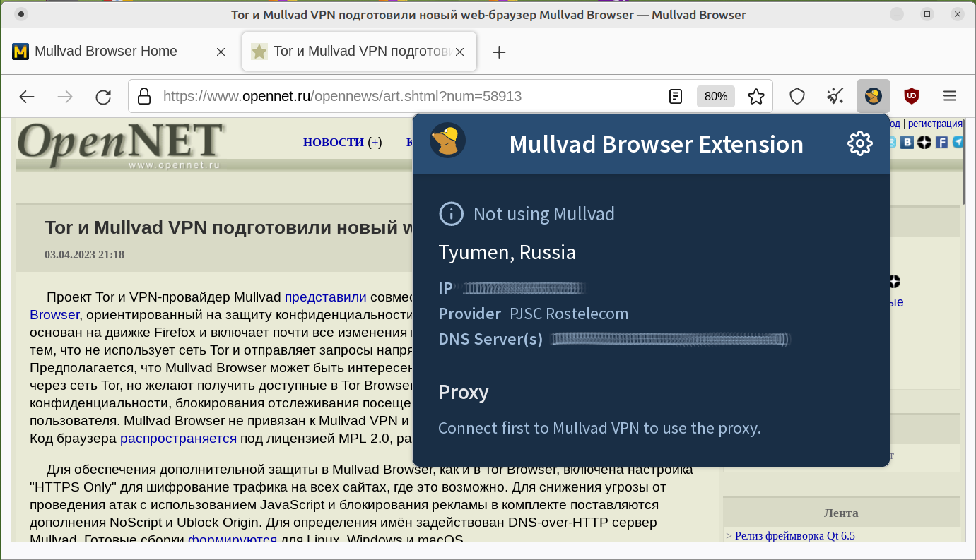Show site security padlock information
Image resolution: width=976 pixels, height=560 pixels.
[144, 96]
